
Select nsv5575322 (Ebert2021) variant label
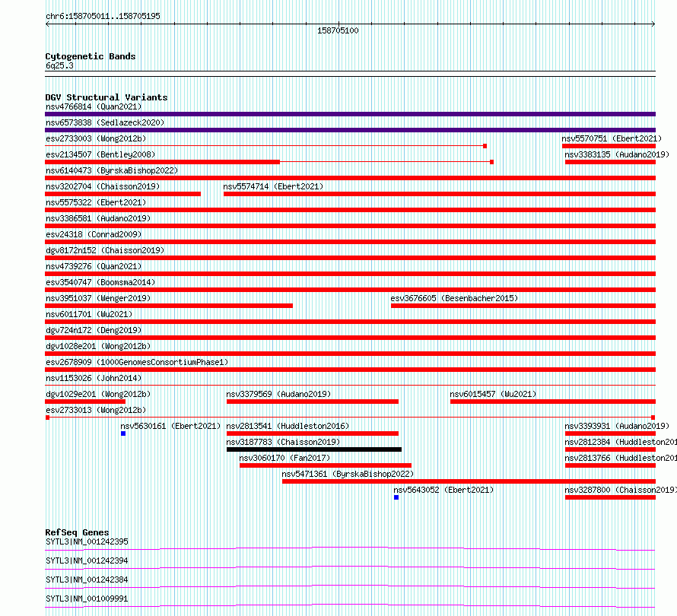tap(96, 202)
